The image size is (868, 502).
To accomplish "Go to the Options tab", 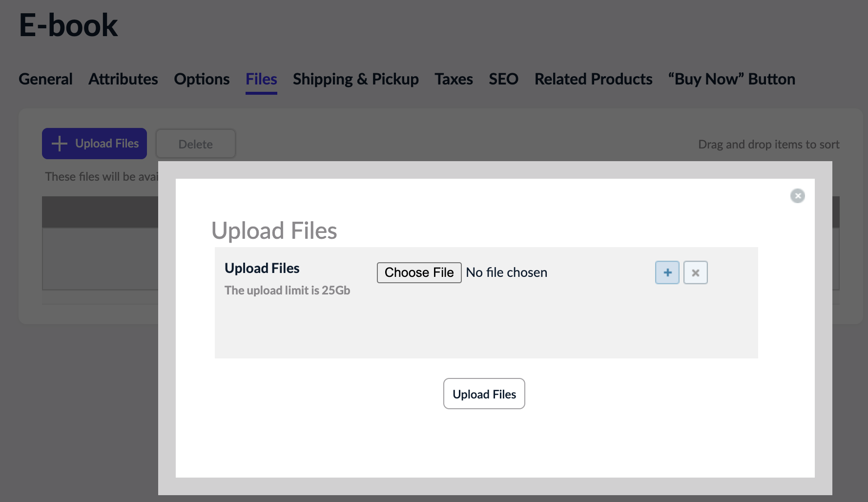I will tap(202, 79).
